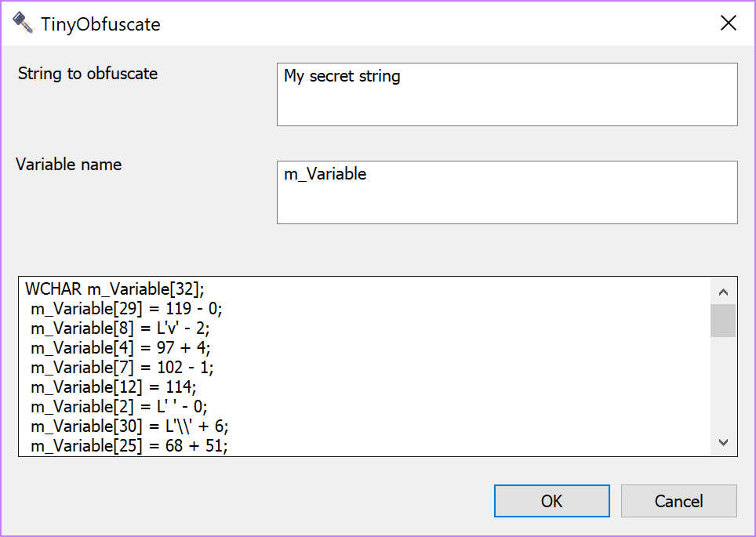Focus the "My secret string" text field
Image resolution: width=756 pixels, height=537 pixels.
point(507,94)
